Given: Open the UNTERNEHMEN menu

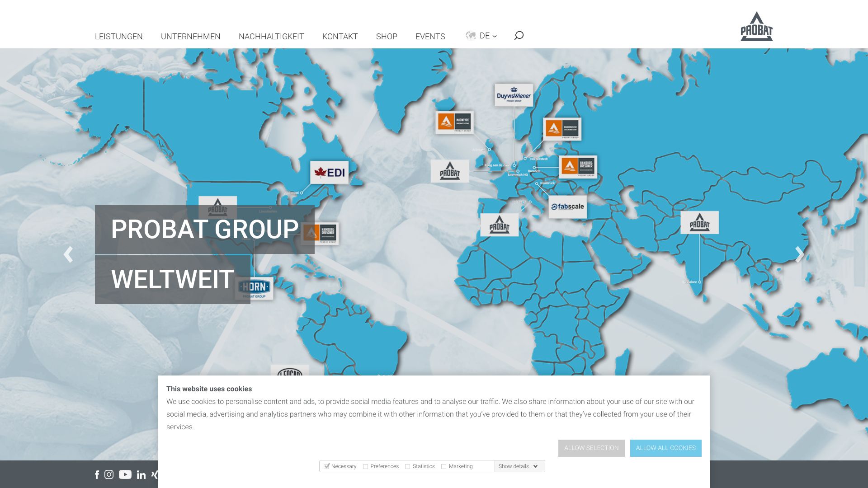Looking at the screenshot, I should click(190, 36).
